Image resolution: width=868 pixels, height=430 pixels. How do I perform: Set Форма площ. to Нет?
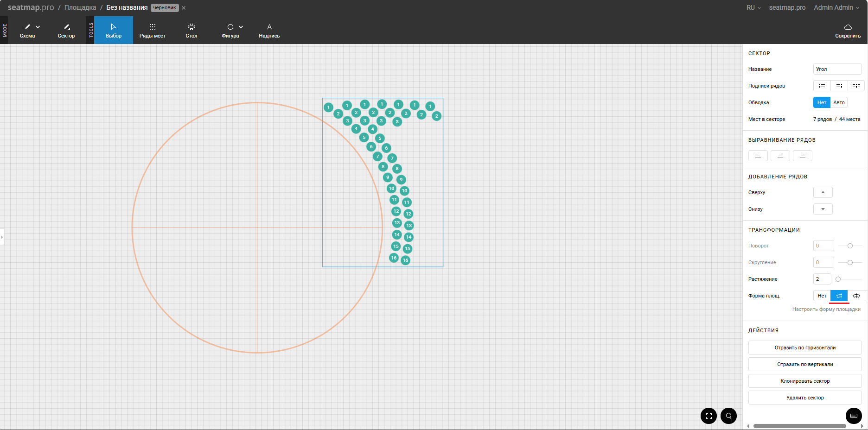click(x=822, y=296)
